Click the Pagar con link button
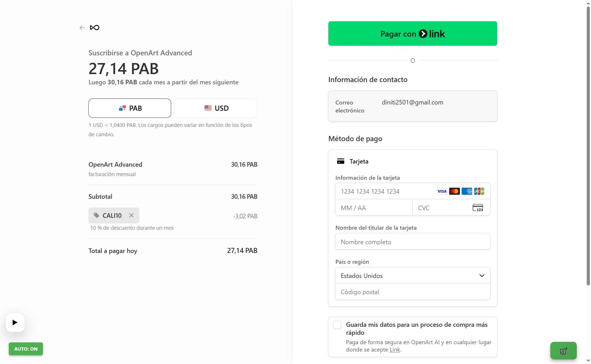 tap(412, 34)
